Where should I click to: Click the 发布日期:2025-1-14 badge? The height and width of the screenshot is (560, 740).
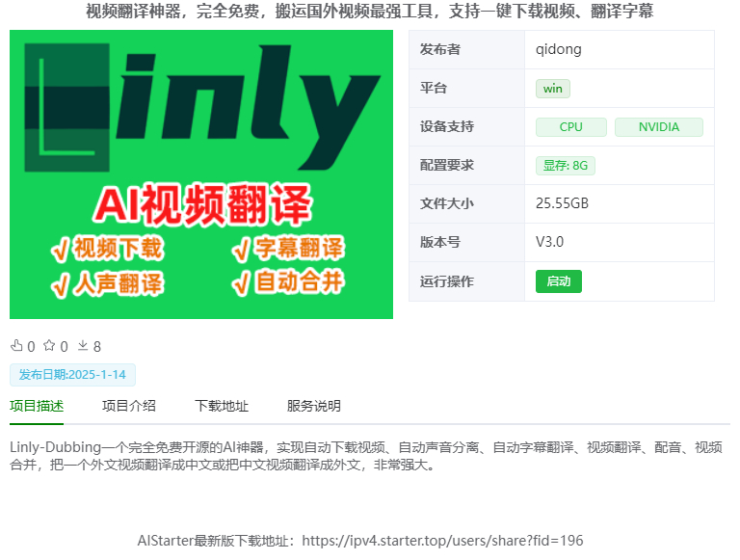pos(72,375)
